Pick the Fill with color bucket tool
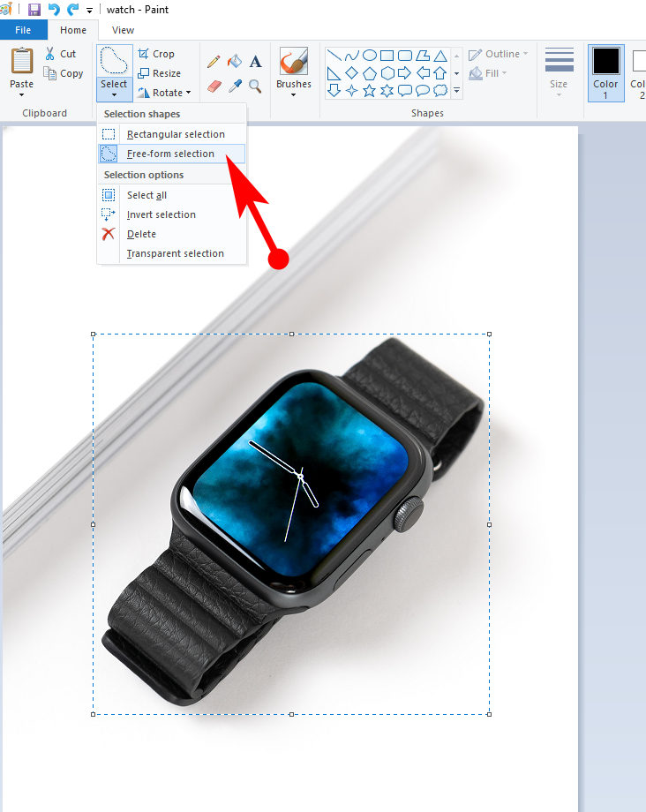Image resolution: width=646 pixels, height=812 pixels. [234, 62]
